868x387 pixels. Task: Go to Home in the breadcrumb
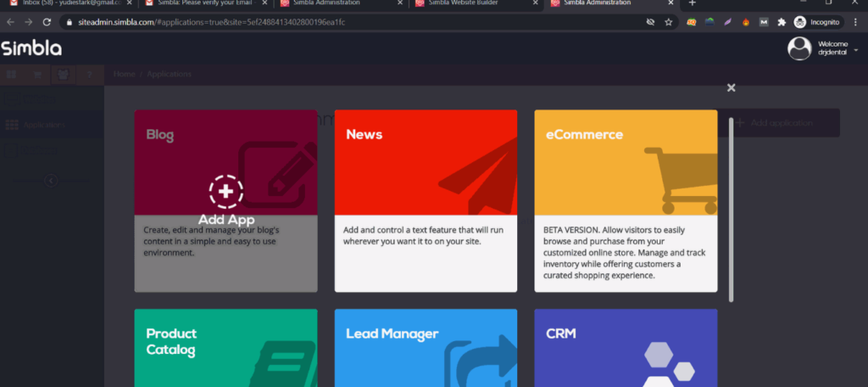coord(124,75)
